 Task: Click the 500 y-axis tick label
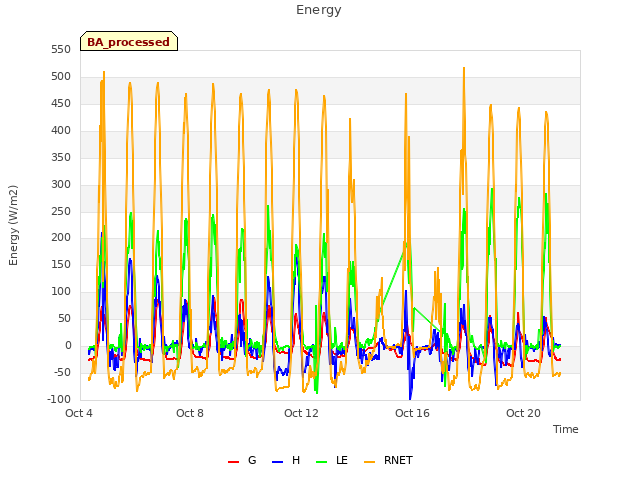(61, 77)
